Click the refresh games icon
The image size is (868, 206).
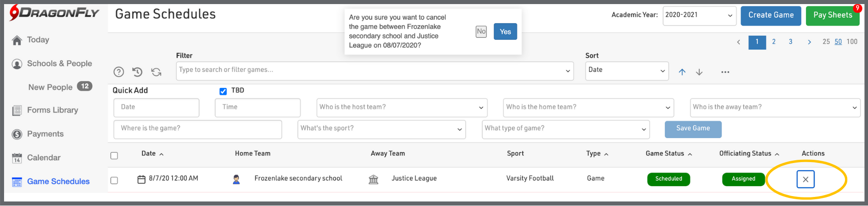[156, 72]
